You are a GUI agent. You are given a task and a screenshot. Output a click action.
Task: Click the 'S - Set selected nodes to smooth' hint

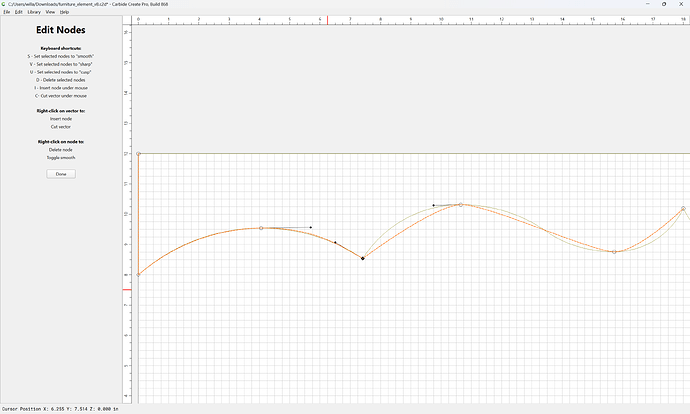61,56
